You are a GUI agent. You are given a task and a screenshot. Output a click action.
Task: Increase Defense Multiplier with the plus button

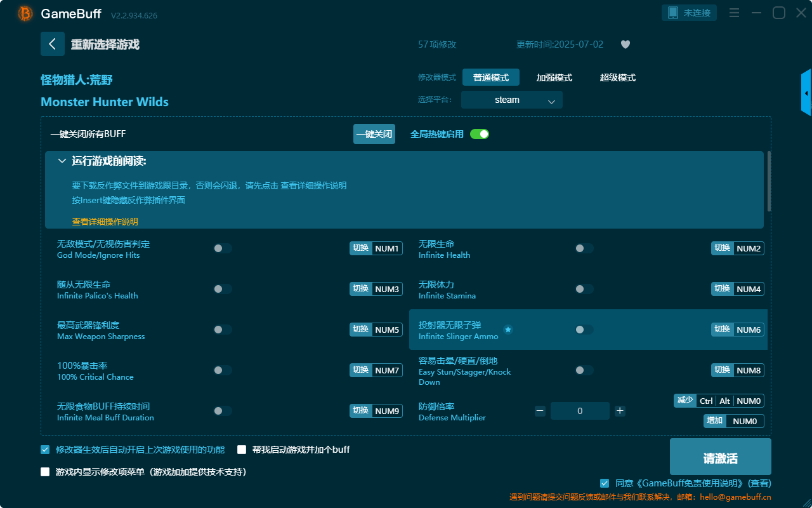click(620, 411)
